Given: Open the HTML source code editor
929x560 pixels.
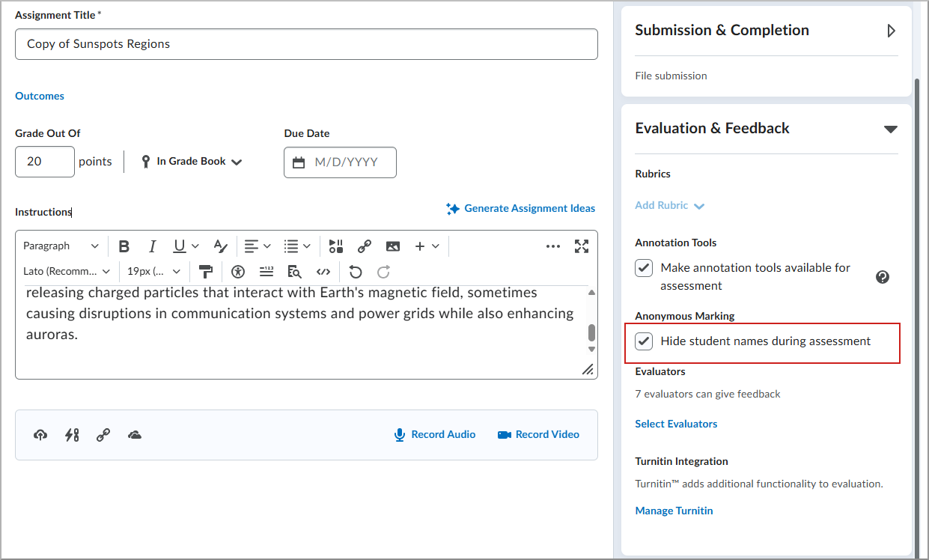Looking at the screenshot, I should pos(323,272).
